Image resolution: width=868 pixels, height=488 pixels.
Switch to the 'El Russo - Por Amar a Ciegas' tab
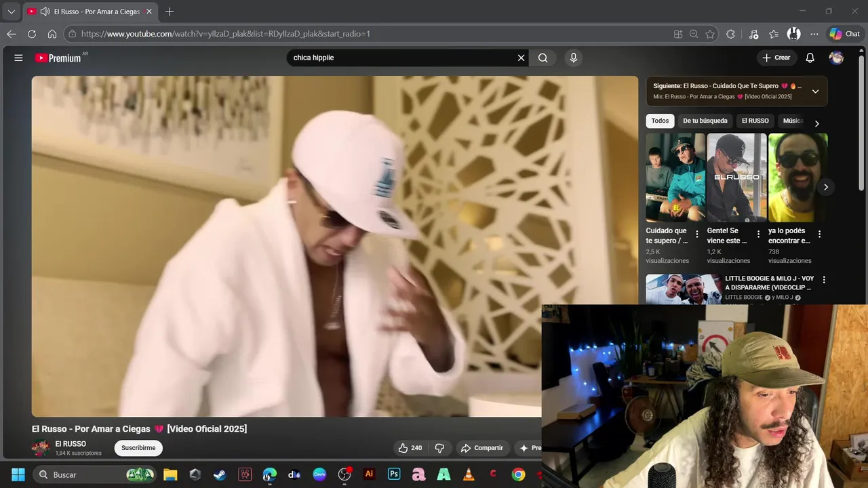click(x=90, y=12)
